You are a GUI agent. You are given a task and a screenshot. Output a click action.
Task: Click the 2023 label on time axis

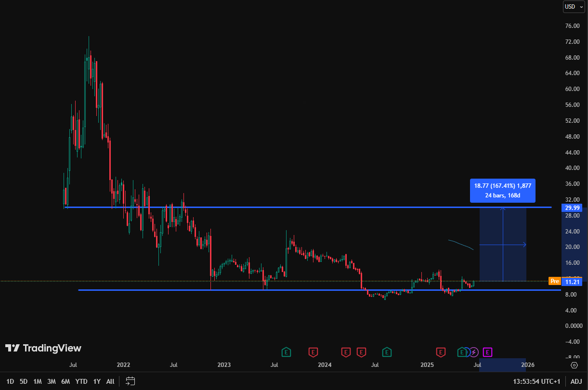click(x=224, y=365)
